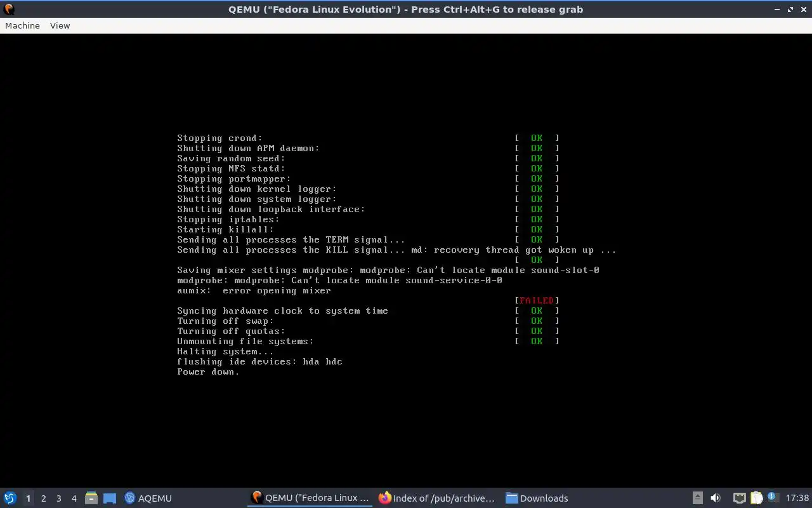This screenshot has width=812, height=508.
Task: Click 'Turning off swap:' line
Action: pyautogui.click(x=225, y=321)
